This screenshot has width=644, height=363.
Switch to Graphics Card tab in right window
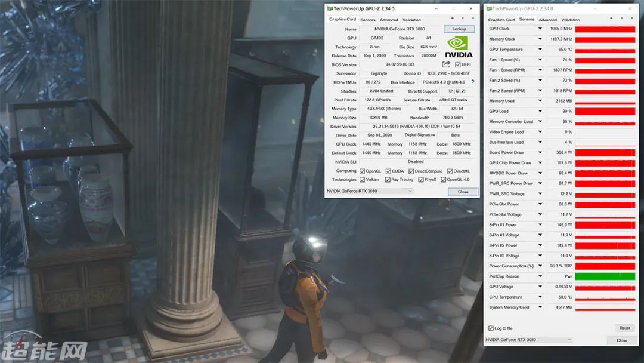[x=501, y=20]
